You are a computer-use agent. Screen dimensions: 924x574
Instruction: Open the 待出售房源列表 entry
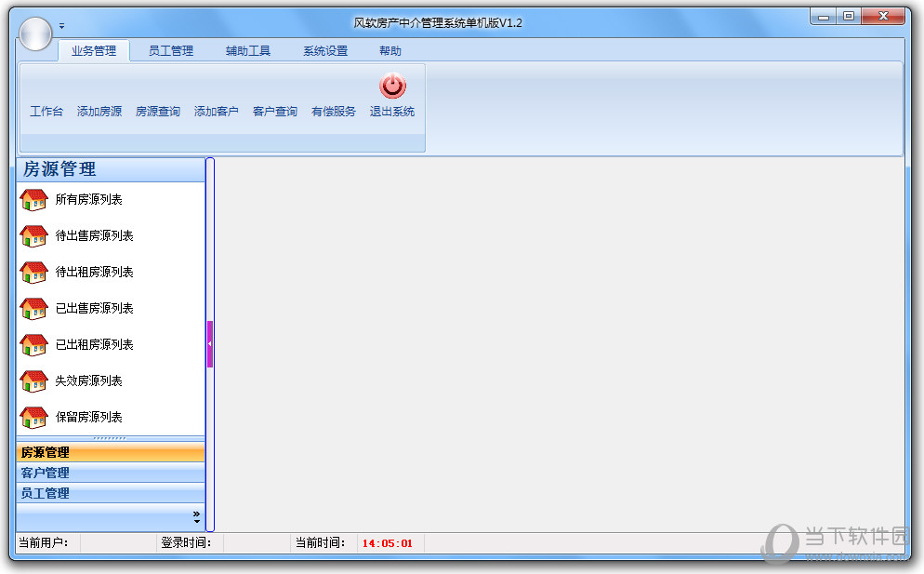[94, 235]
